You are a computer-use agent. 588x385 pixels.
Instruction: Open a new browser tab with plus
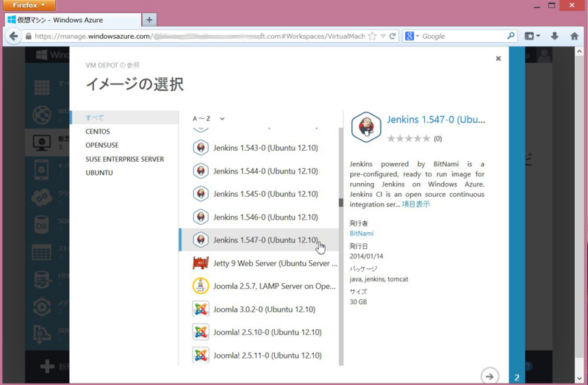coord(149,20)
